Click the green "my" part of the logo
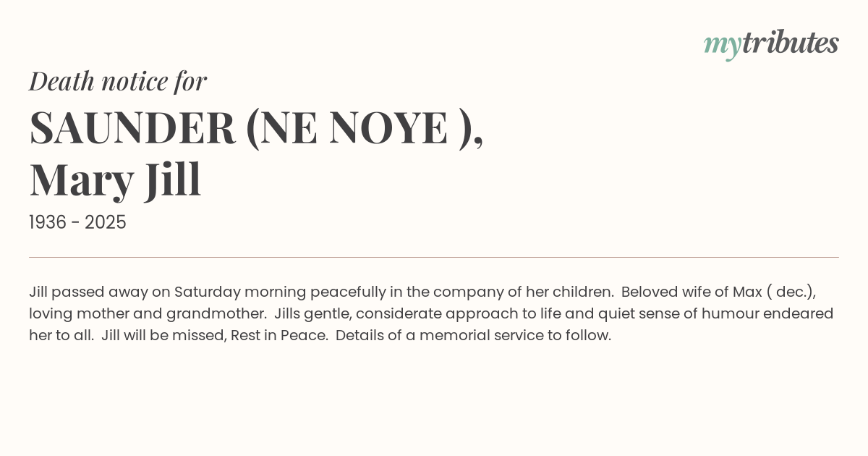 [722, 45]
